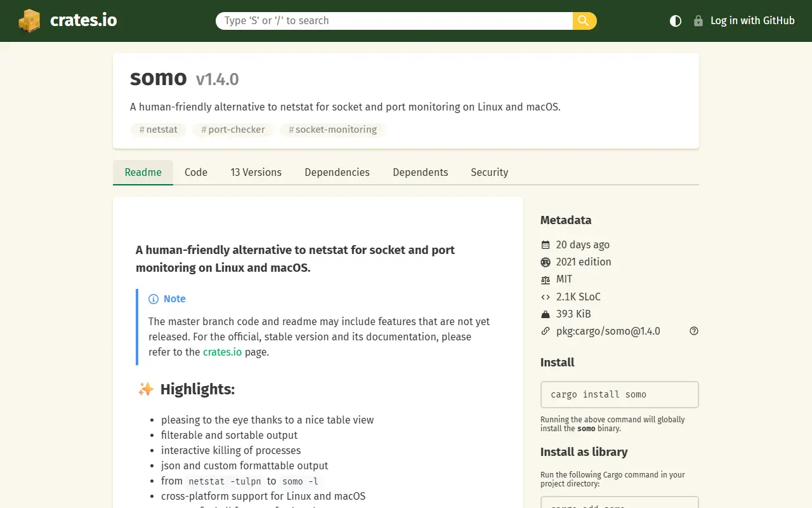Viewport: 812px width, 508px height.
Task: Click the 2021 edition text
Action: point(584,262)
